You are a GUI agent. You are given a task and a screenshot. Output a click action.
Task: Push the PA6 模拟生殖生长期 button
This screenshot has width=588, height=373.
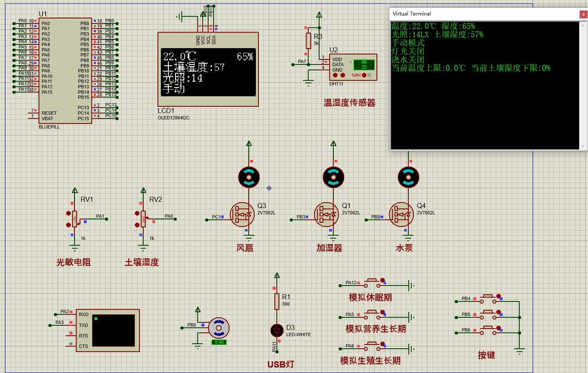[x=372, y=346]
